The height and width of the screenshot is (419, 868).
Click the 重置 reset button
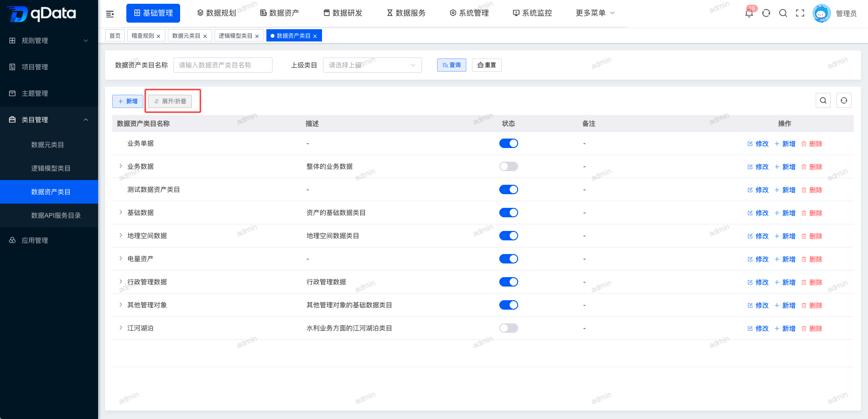487,65
